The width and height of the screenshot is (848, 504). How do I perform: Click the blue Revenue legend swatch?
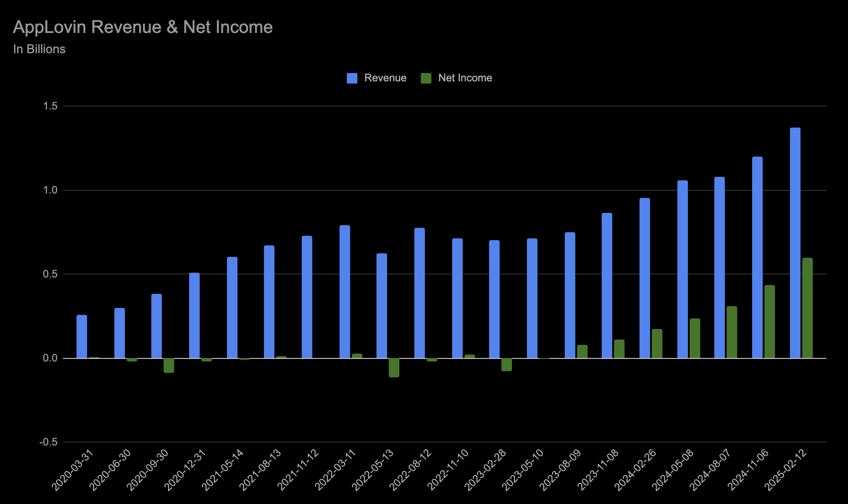pos(351,77)
